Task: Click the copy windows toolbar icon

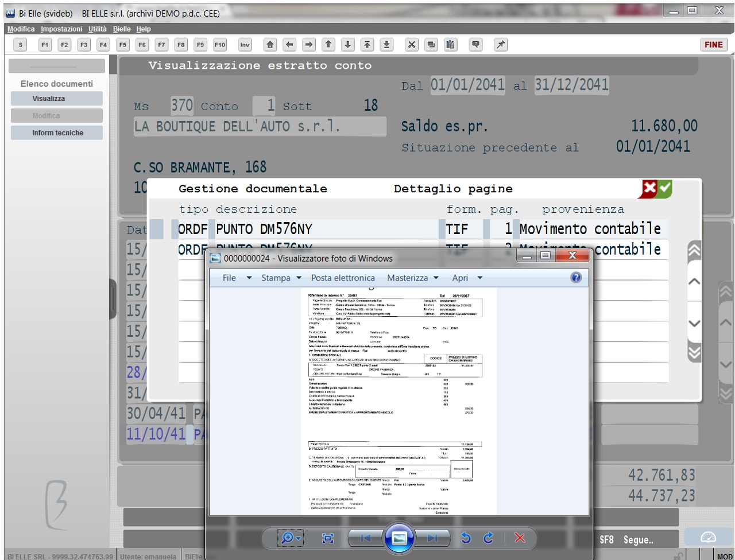Action: (431, 45)
